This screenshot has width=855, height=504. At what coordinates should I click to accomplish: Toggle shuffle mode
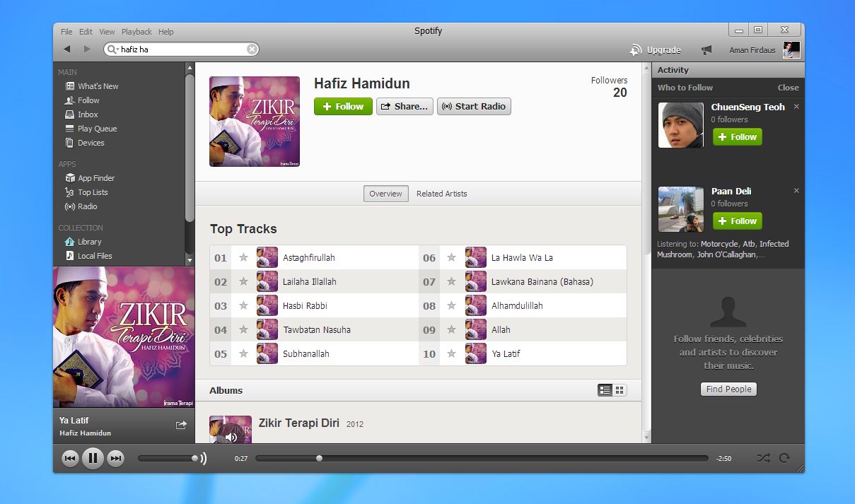point(763,458)
